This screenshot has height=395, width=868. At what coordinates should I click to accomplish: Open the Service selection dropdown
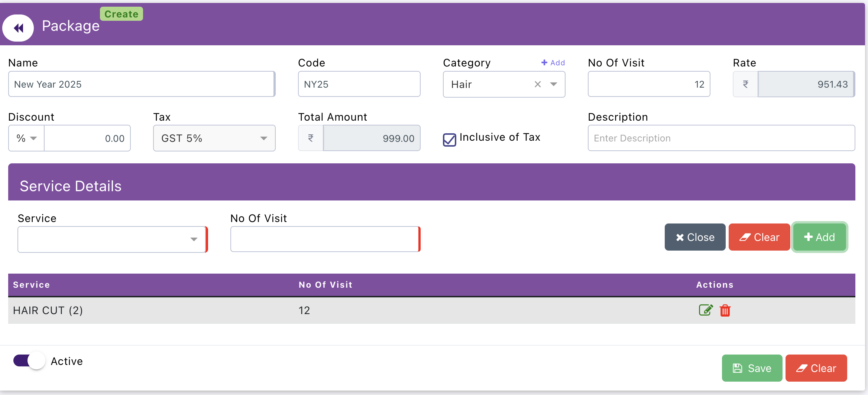coord(193,239)
